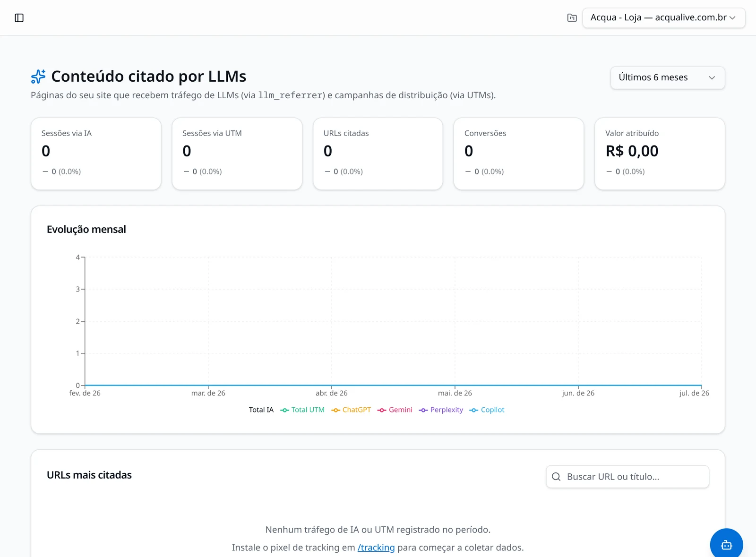Select the URLs citadas card
The image size is (756, 557).
click(x=378, y=154)
